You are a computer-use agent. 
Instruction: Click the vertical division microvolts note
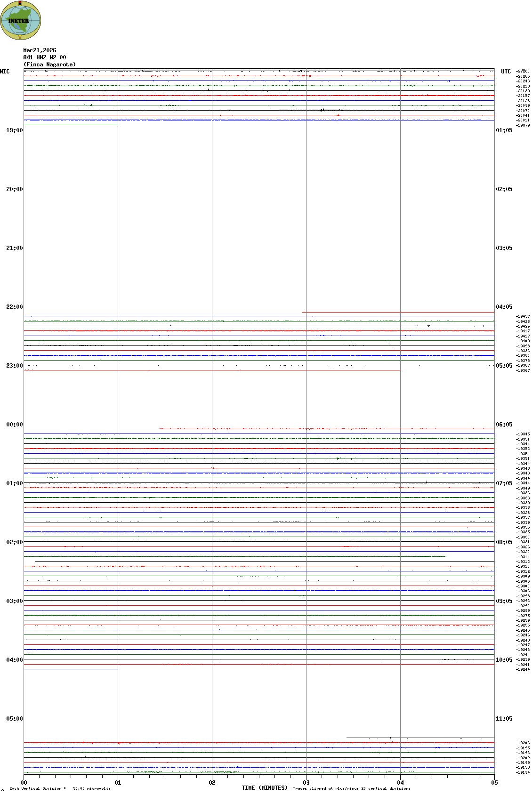[60, 788]
